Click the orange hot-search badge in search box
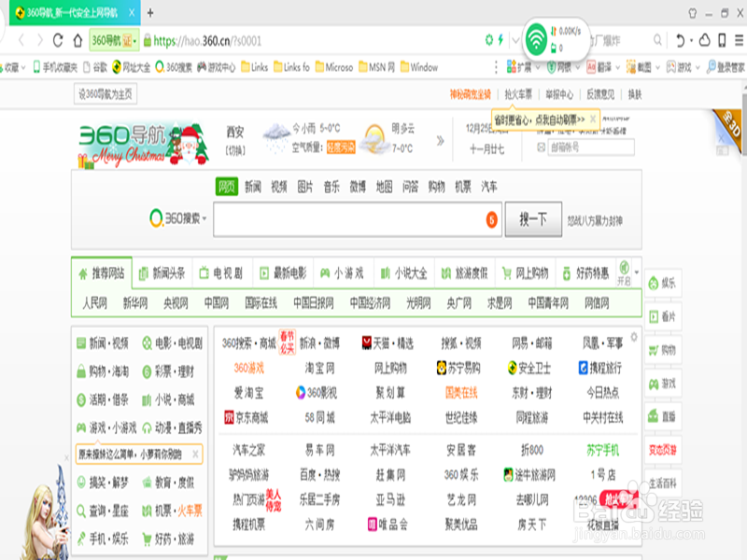Screen dimensions: 747x560 tap(491, 219)
